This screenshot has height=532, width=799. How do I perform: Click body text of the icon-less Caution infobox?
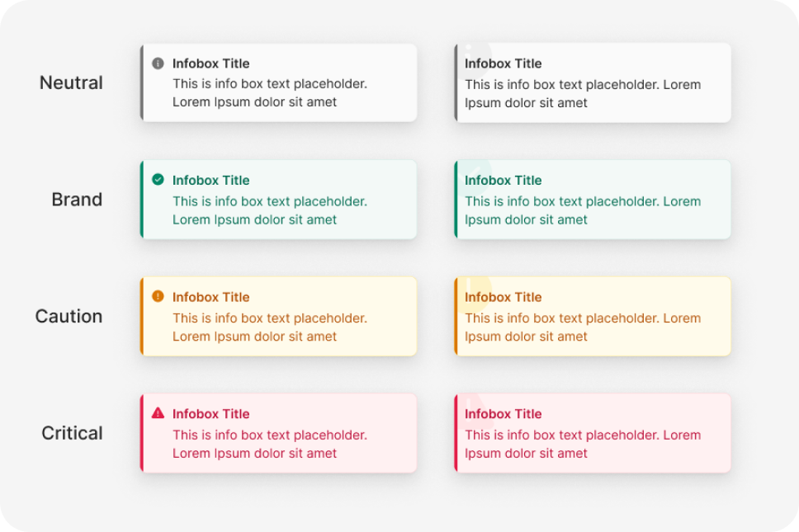(582, 327)
